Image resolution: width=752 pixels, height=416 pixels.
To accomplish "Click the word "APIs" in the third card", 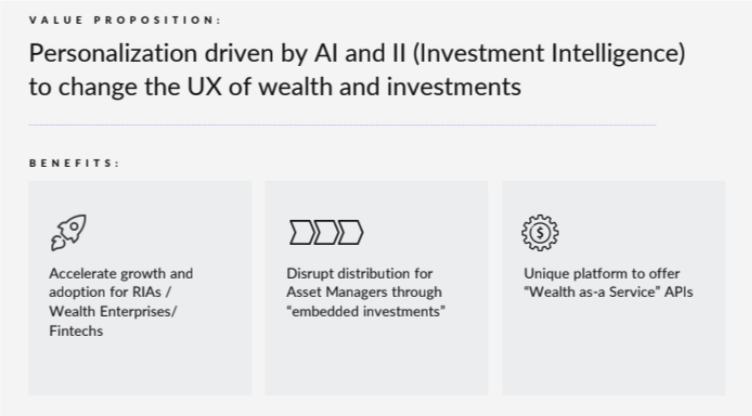I will (x=679, y=292).
